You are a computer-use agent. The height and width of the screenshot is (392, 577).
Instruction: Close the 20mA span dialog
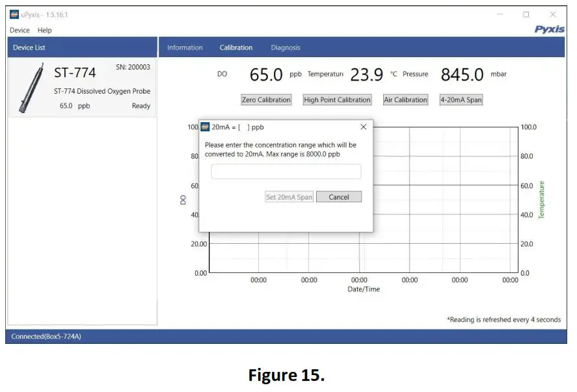364,127
